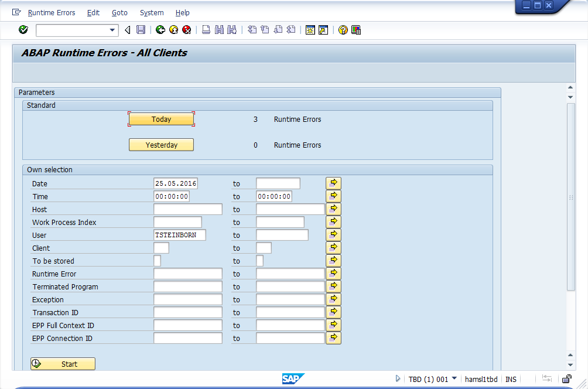Viewport: 588px width, 389px height.
Task: Open Help with the question mark icon
Action: tap(343, 30)
